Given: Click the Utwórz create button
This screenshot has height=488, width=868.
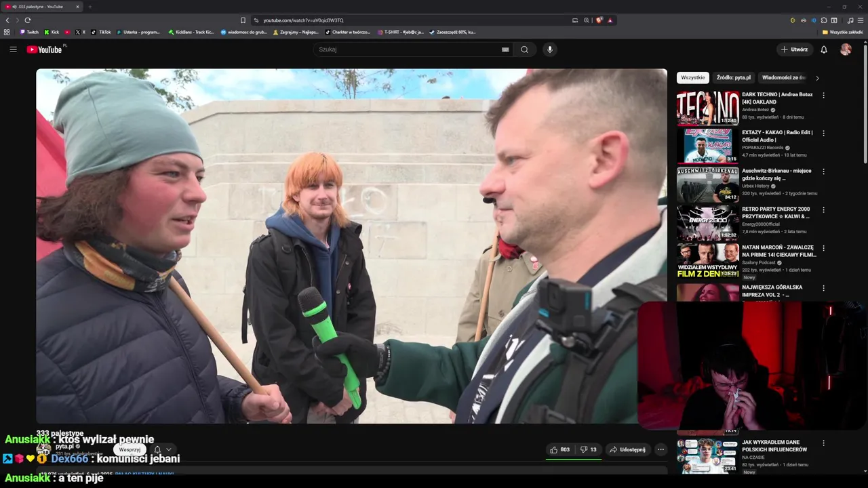Looking at the screenshot, I should pos(794,49).
